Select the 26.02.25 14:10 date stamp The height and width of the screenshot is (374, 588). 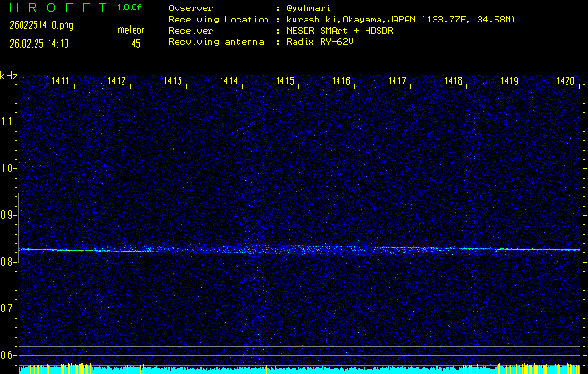(40, 43)
